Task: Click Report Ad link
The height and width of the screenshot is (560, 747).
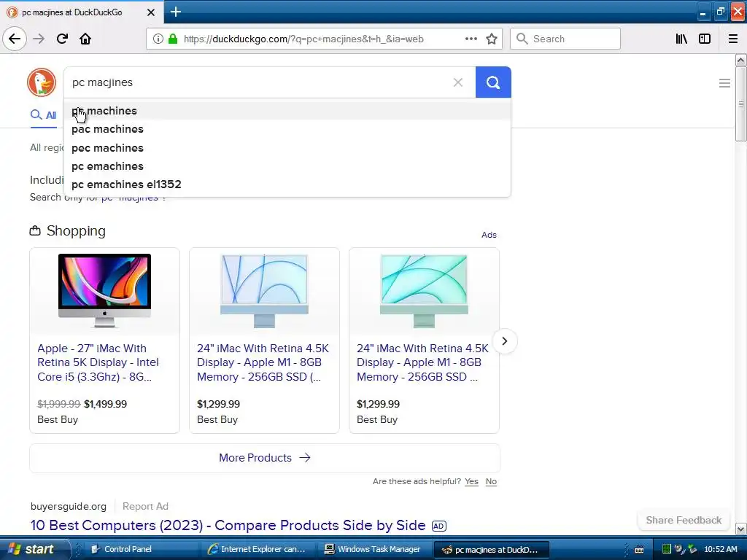Action: click(x=145, y=506)
